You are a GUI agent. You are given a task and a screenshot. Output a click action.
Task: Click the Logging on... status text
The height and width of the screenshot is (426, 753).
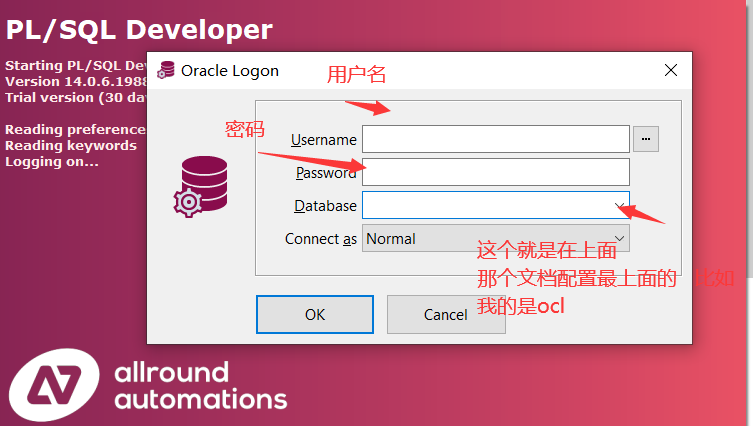[x=52, y=162]
